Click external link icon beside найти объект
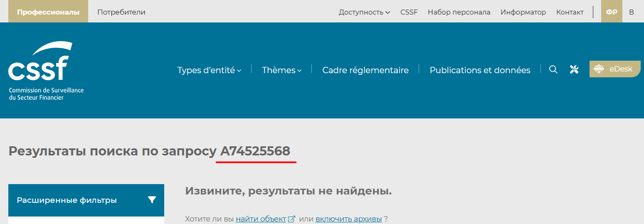 click(x=292, y=219)
